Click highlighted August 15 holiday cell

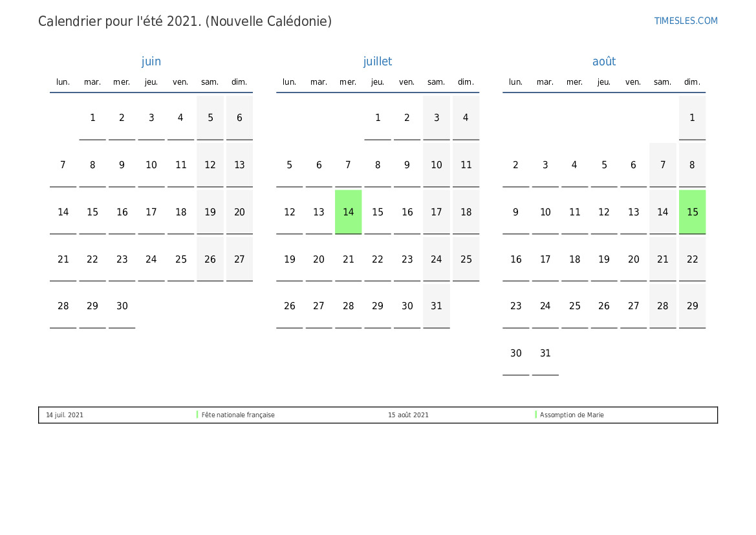tap(692, 212)
